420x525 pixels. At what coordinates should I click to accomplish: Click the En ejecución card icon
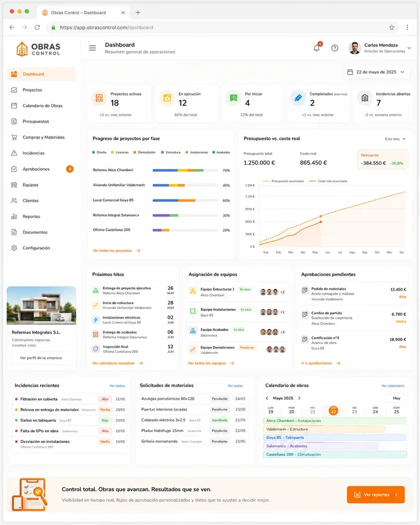pyautogui.click(x=167, y=98)
